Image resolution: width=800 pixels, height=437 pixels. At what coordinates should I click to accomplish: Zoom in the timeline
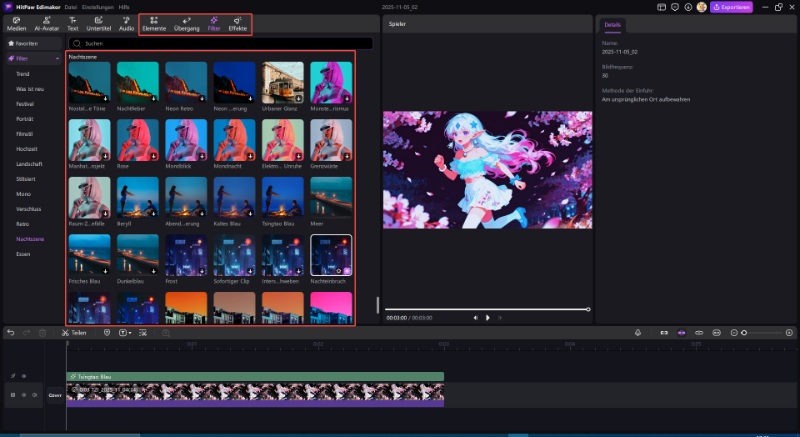(x=789, y=332)
